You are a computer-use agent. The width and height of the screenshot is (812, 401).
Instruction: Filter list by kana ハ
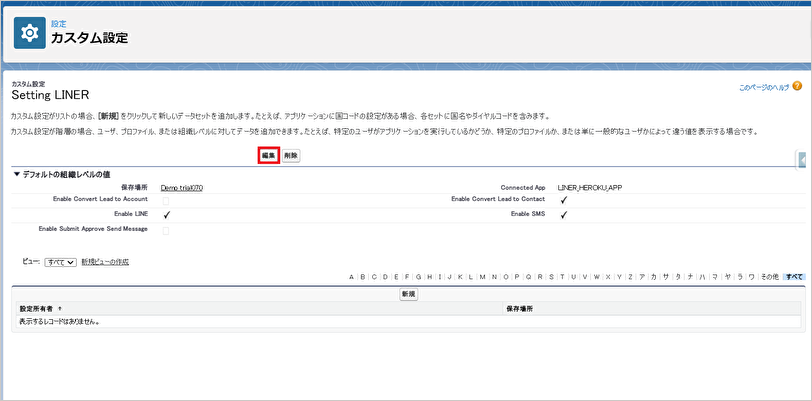[702, 277]
